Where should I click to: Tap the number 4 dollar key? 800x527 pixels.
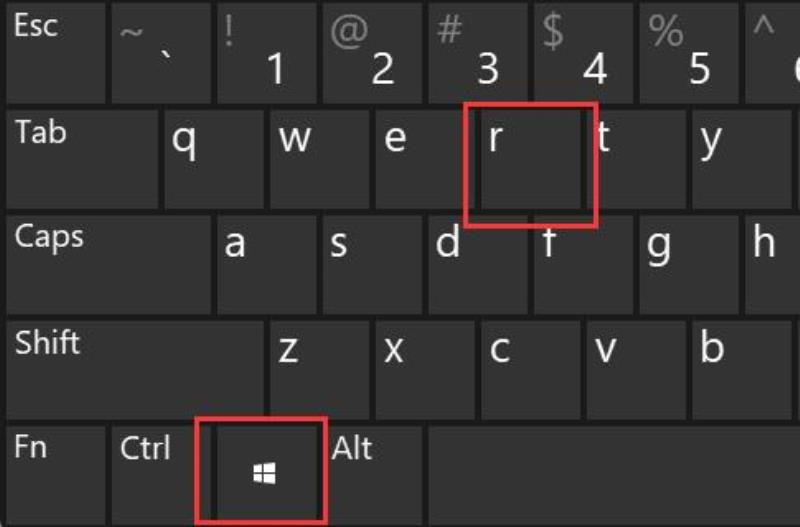click(x=584, y=53)
